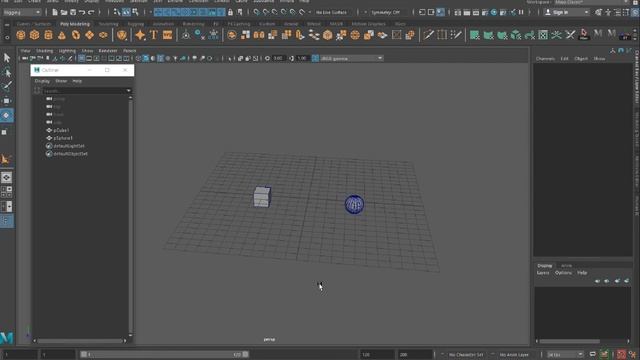Toggle the first magnet snap icon
This screenshot has width=640, height=360.
tap(256, 12)
